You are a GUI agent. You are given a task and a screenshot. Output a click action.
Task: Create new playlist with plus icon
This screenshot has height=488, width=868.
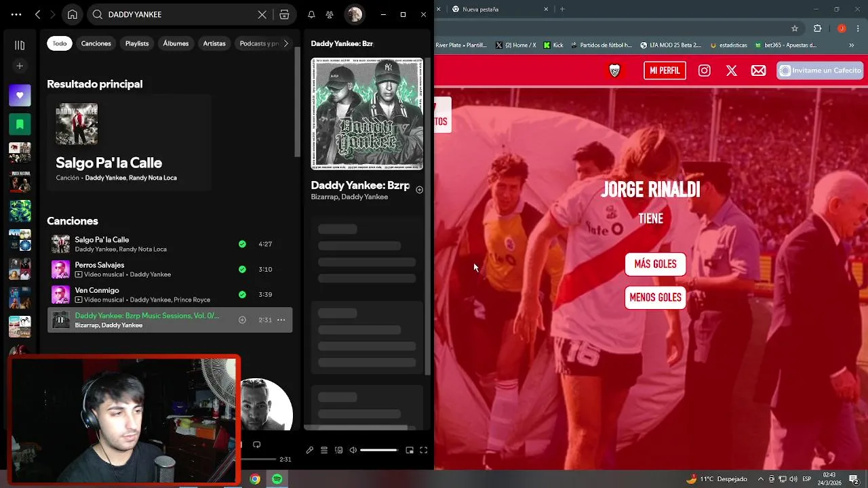click(x=20, y=66)
